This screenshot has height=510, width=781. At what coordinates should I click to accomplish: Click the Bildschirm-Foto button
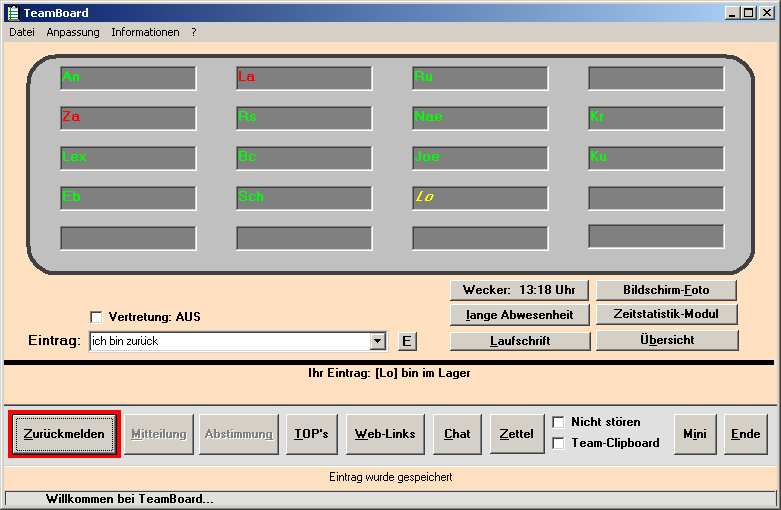(x=666, y=290)
